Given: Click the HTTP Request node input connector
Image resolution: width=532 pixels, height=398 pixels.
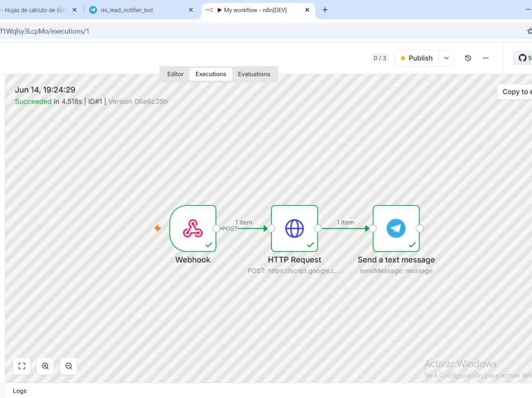Looking at the screenshot, I should pyautogui.click(x=271, y=228).
